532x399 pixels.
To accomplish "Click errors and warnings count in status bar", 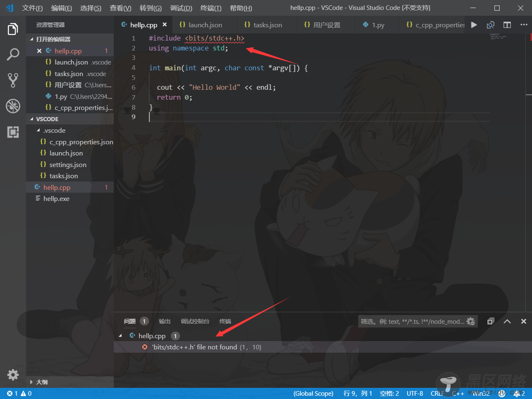I will click(19, 394).
